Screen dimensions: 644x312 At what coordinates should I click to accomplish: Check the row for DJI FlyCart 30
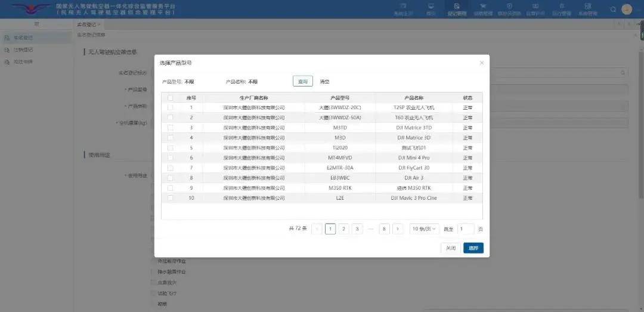coord(170,168)
